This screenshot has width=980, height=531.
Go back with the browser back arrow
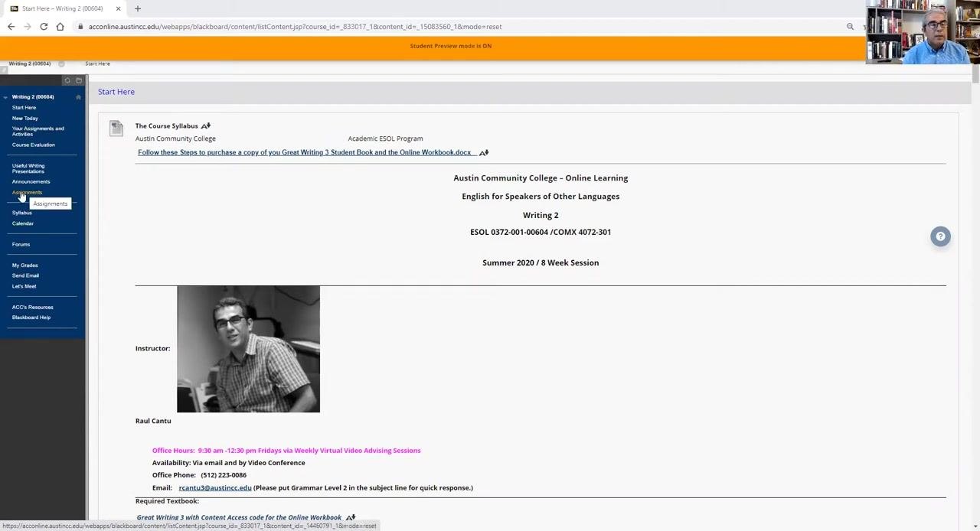(11, 27)
